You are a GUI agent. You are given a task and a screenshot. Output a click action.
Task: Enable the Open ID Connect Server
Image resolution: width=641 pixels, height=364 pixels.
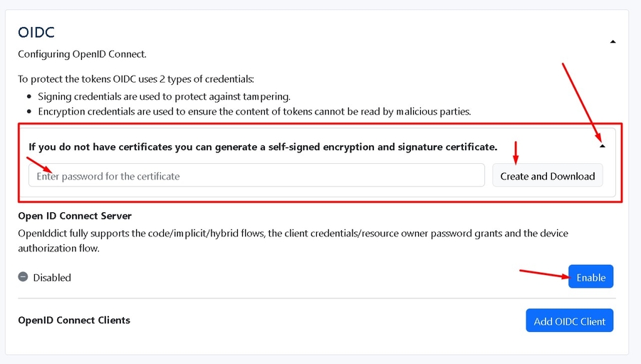coord(590,277)
